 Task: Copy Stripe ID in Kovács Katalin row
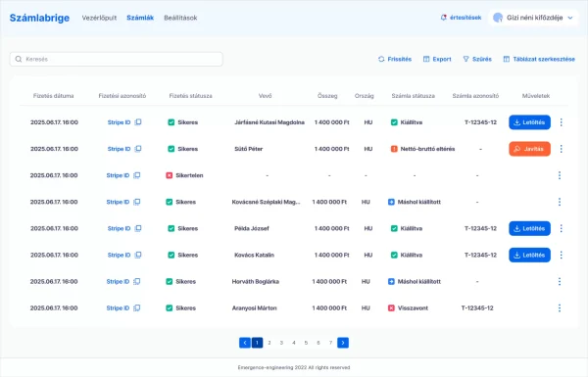(x=138, y=255)
